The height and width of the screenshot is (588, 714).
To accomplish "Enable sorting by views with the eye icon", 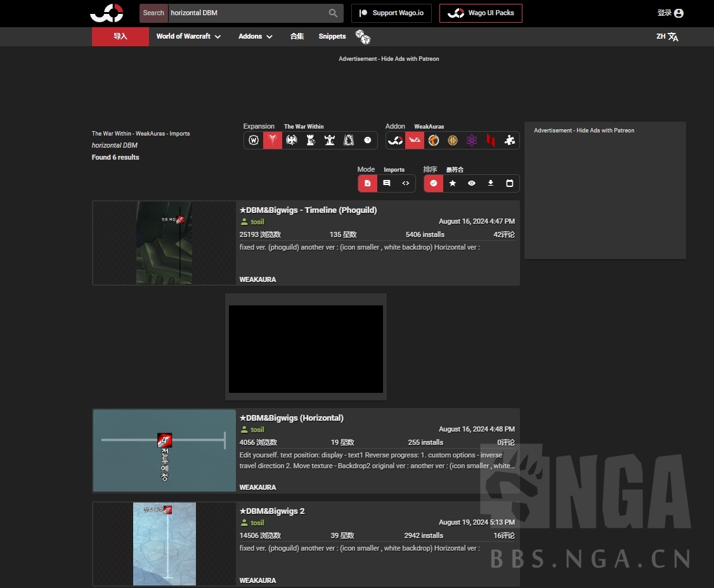I will click(x=471, y=183).
